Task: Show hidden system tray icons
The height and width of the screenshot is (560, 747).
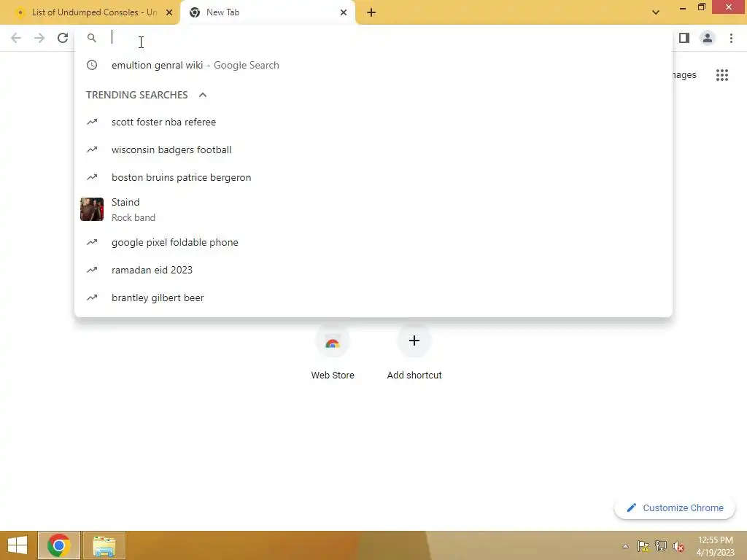Action: [x=625, y=546]
